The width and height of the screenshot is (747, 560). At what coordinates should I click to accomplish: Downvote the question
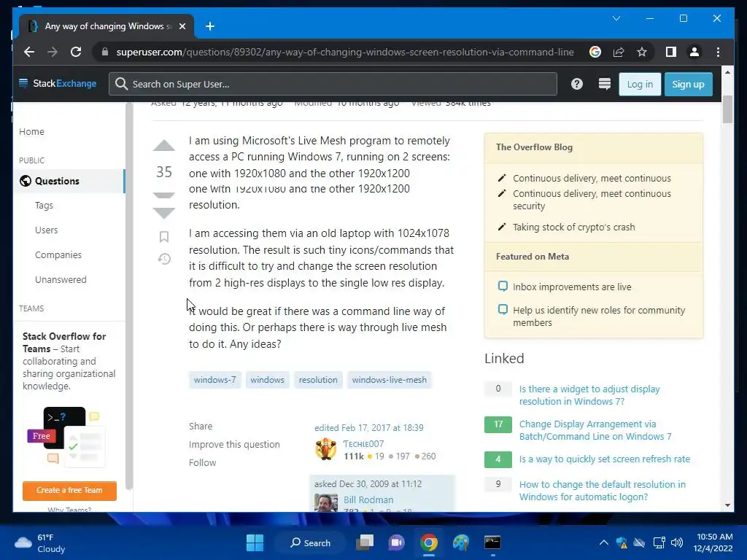coord(164,213)
